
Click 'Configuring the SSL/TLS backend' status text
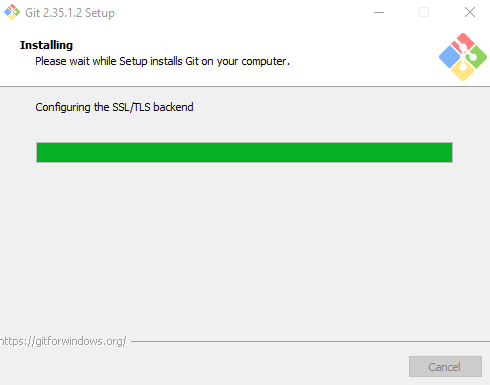(x=114, y=107)
